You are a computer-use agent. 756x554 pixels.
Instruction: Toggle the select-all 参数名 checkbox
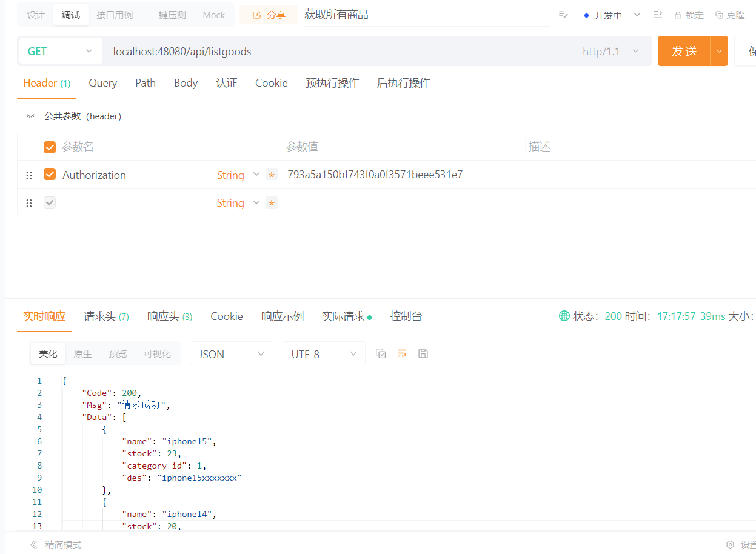pyautogui.click(x=50, y=147)
